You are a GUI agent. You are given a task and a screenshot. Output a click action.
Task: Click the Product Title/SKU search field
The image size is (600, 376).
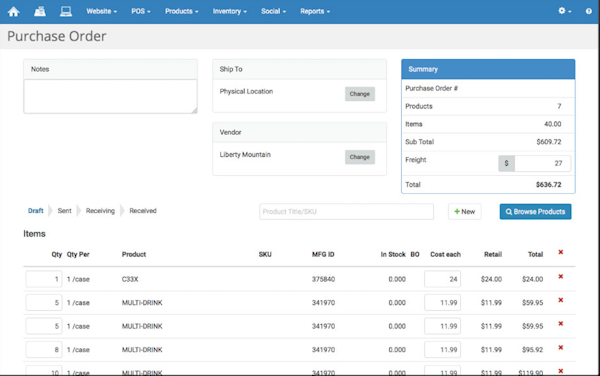346,212
